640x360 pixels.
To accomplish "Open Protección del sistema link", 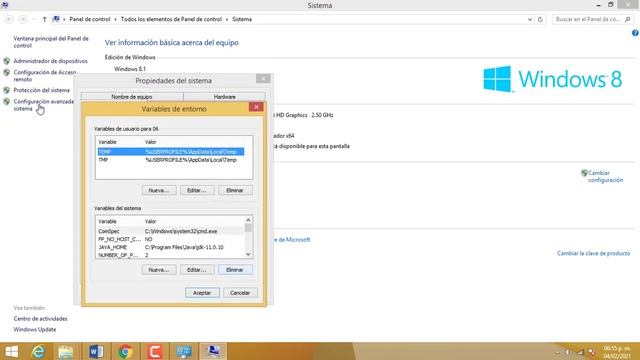I will [42, 90].
